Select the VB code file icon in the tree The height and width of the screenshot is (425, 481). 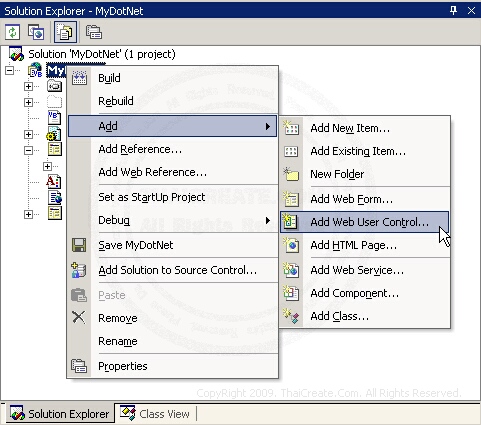coord(54,118)
